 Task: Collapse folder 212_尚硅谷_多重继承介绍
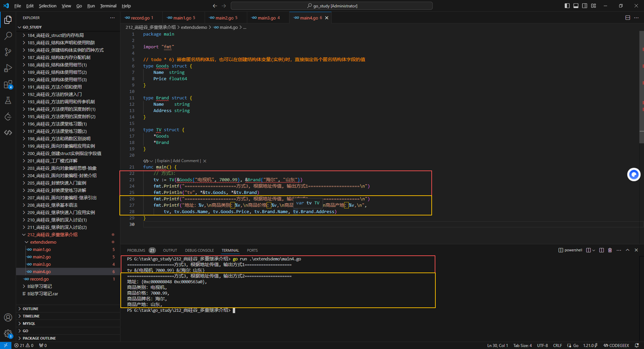pos(68,235)
